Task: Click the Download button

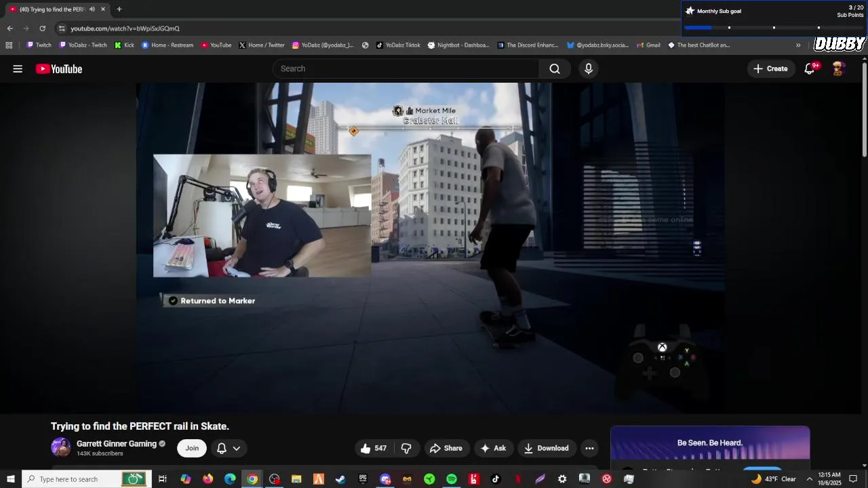Action: (547, 448)
